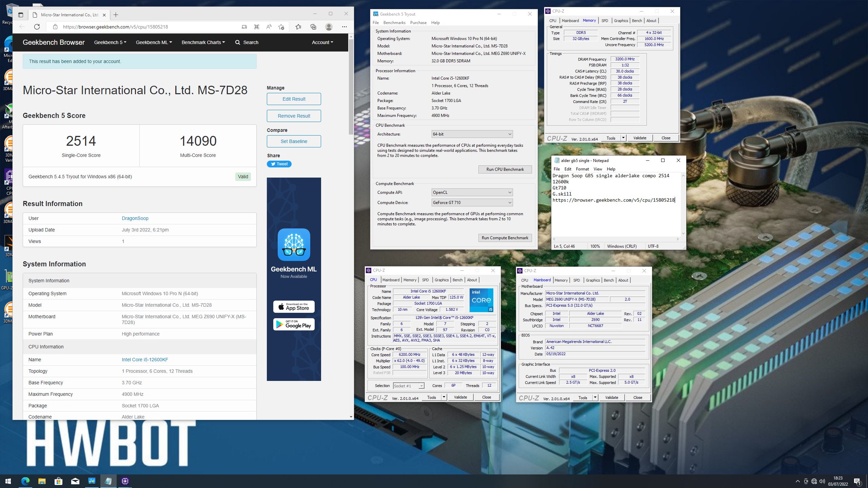Screen dimensions: 868x488
Task: Click the browser back arrow
Action: tap(22, 27)
